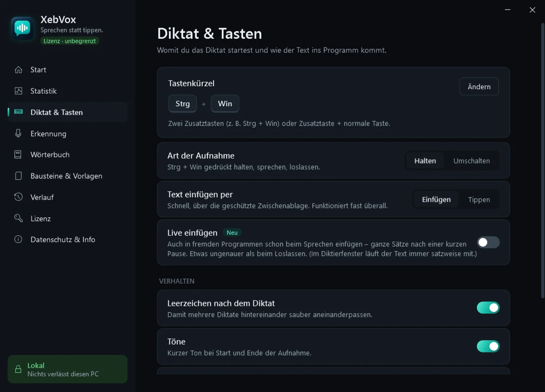Screen dimensions: 545x392
Task: Click the Strg key chip
Action: coord(183,104)
